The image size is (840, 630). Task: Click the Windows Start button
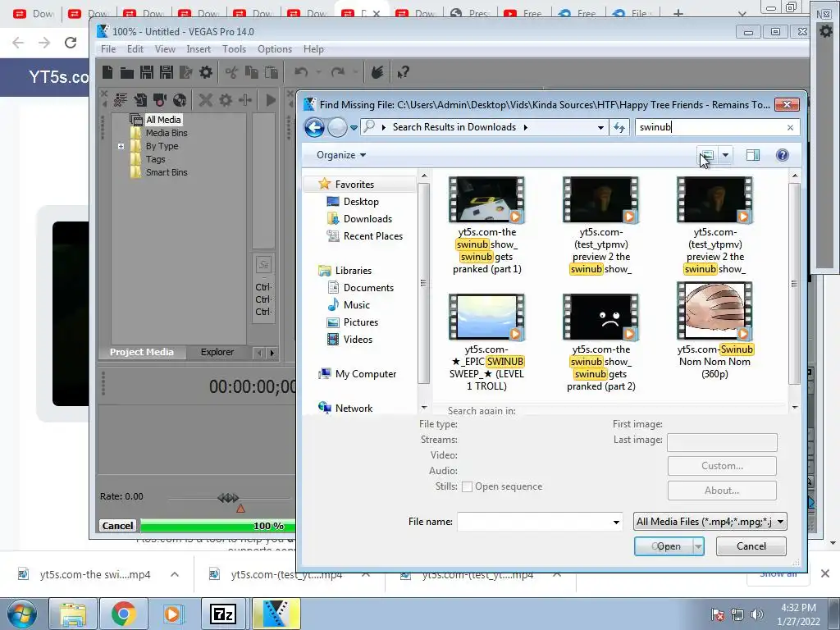21,614
